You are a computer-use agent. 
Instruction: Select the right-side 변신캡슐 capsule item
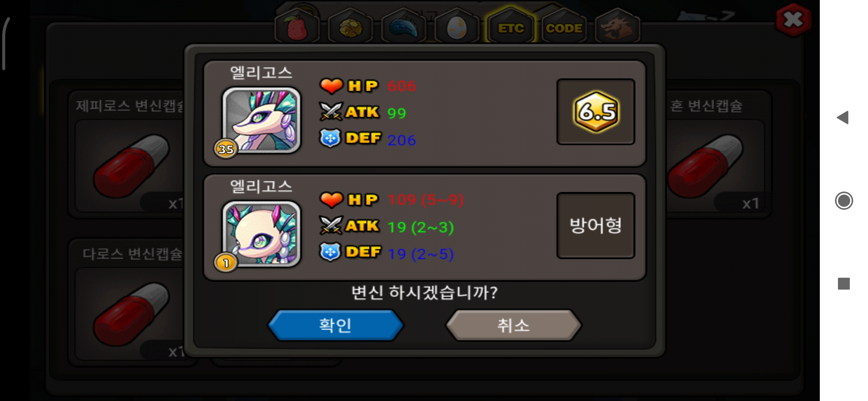pyautogui.click(x=718, y=154)
